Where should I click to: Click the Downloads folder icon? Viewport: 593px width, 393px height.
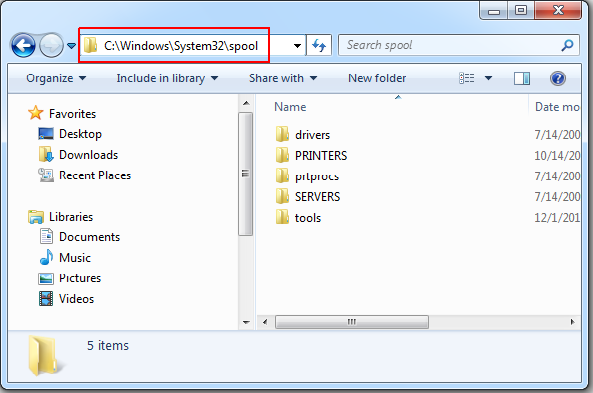pyautogui.click(x=46, y=154)
